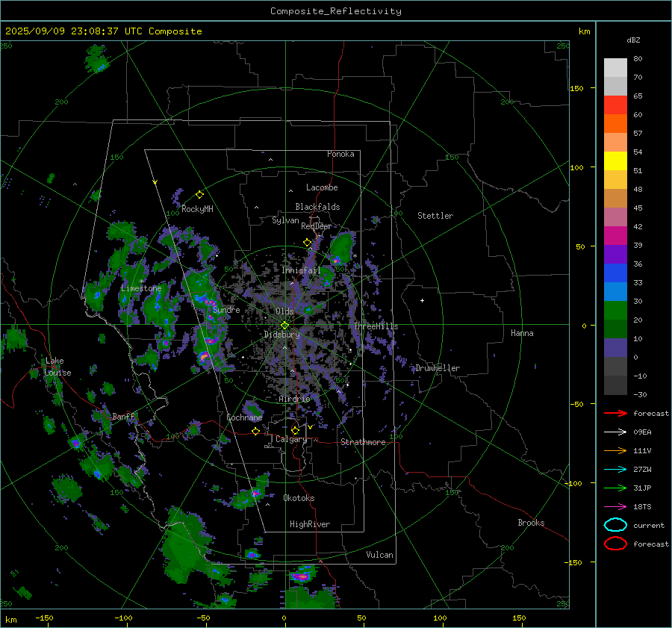Click the RockyMH label
The width and height of the screenshot is (672, 628).
pos(197,209)
